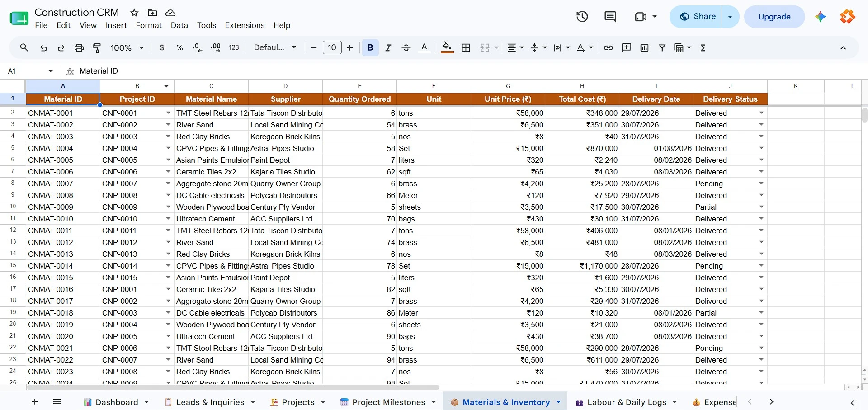Open version history clock icon

tap(582, 17)
